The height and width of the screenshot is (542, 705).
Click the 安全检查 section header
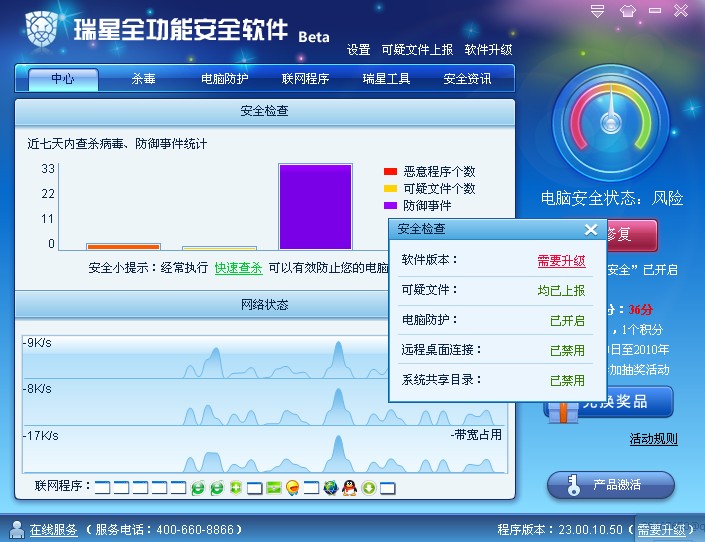click(x=264, y=111)
